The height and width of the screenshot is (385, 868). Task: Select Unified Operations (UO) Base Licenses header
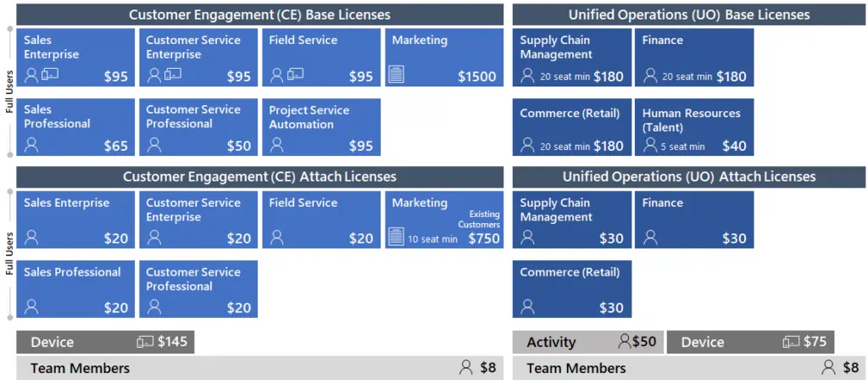click(689, 14)
